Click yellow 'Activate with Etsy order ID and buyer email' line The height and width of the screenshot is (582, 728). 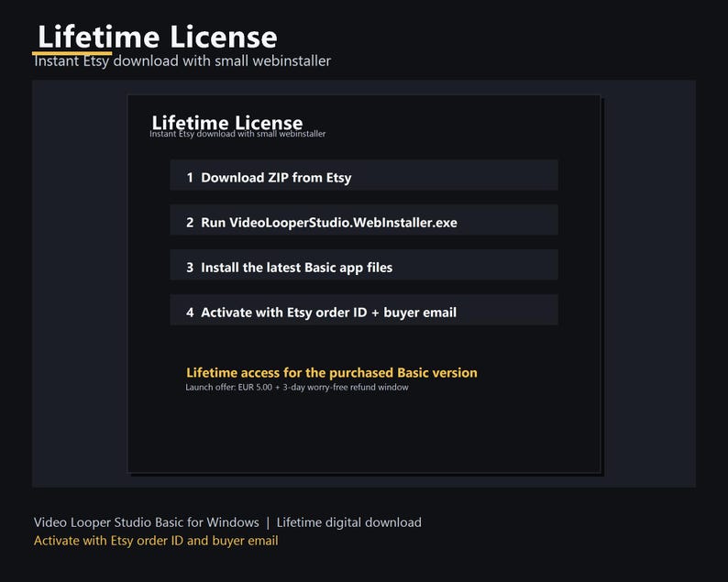(156, 541)
